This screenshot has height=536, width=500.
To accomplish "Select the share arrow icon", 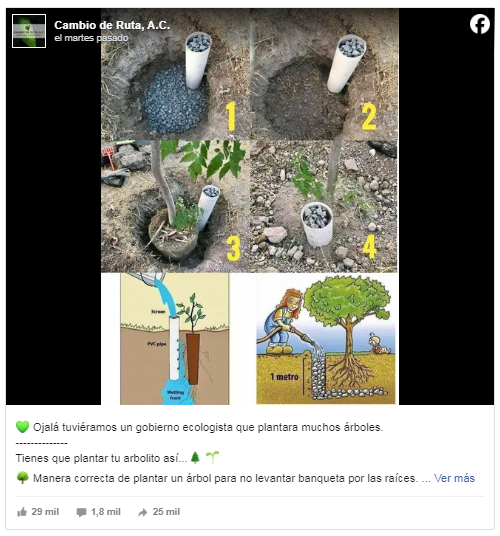I will [143, 512].
